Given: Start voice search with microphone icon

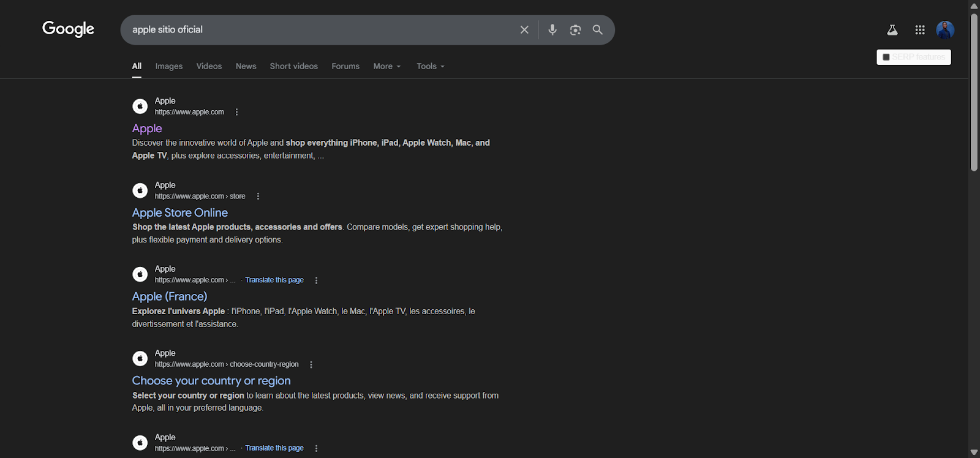Looking at the screenshot, I should [x=552, y=29].
